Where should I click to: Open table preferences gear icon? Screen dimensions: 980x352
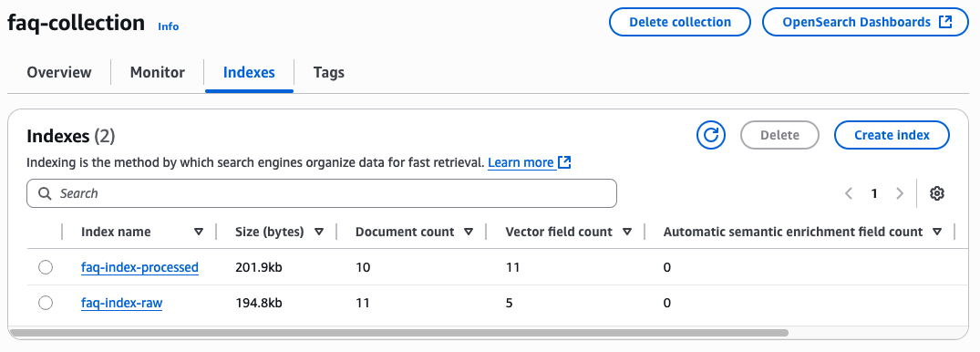936,194
